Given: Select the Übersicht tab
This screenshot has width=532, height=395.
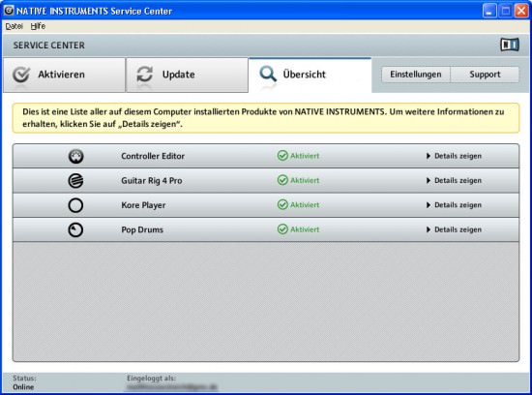Looking at the screenshot, I should [x=310, y=76].
